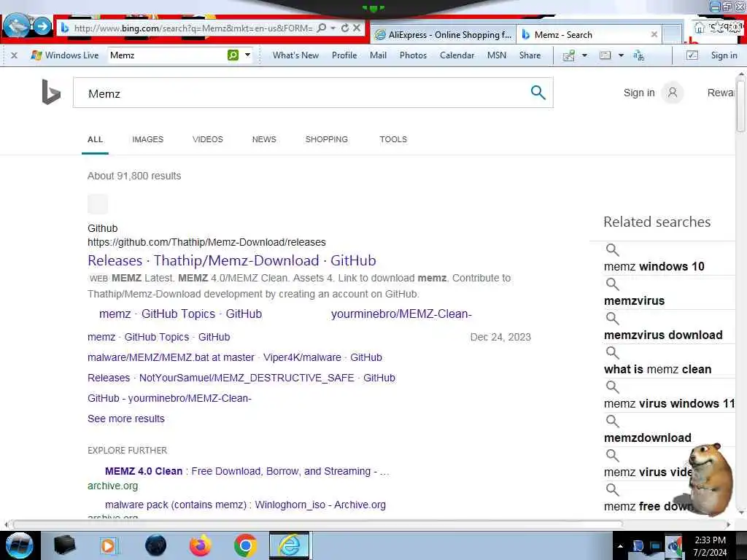Open Photos in Windows Live toolbar
This screenshot has width=747, height=560.
coord(413,55)
